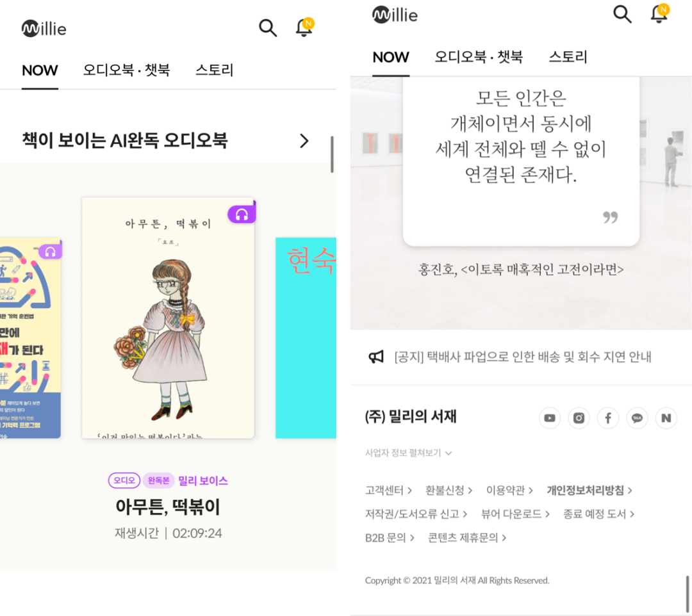Expand 사업자 정보 펼쳐보기 section

[x=408, y=453]
